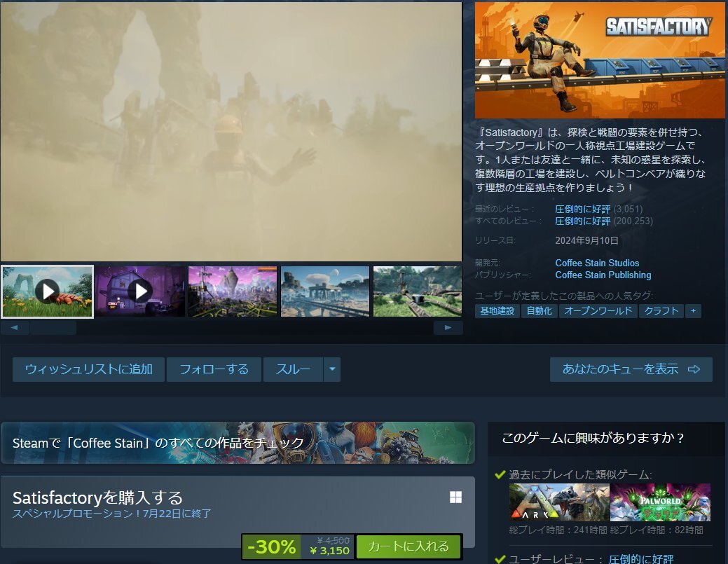Click the -30% discount badge
Image resolution: width=728 pixels, height=564 pixels.
click(x=272, y=546)
